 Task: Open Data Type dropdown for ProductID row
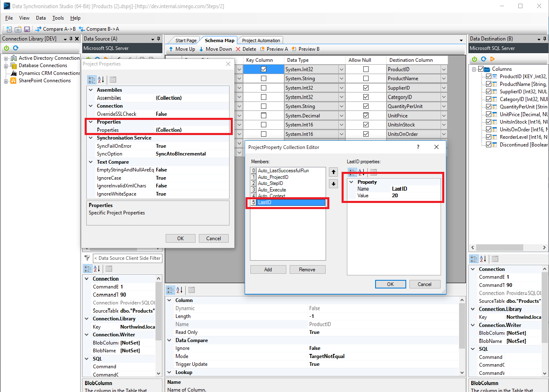pos(341,69)
